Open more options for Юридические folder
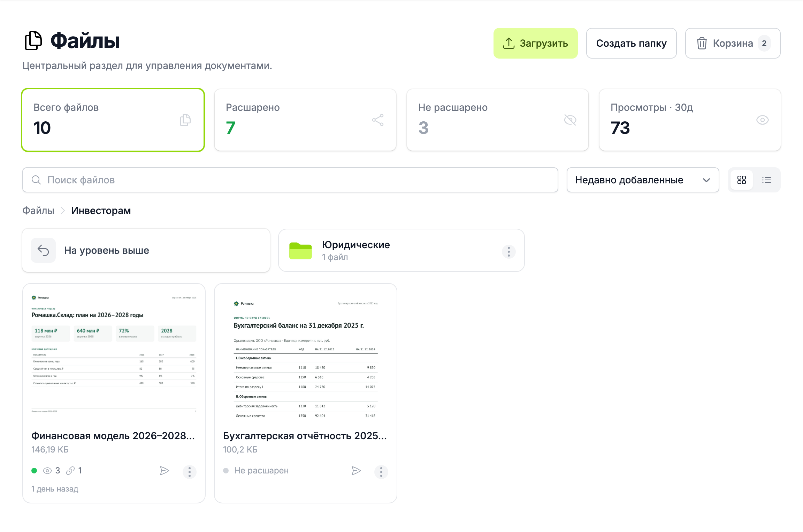The image size is (803, 532). tap(509, 251)
